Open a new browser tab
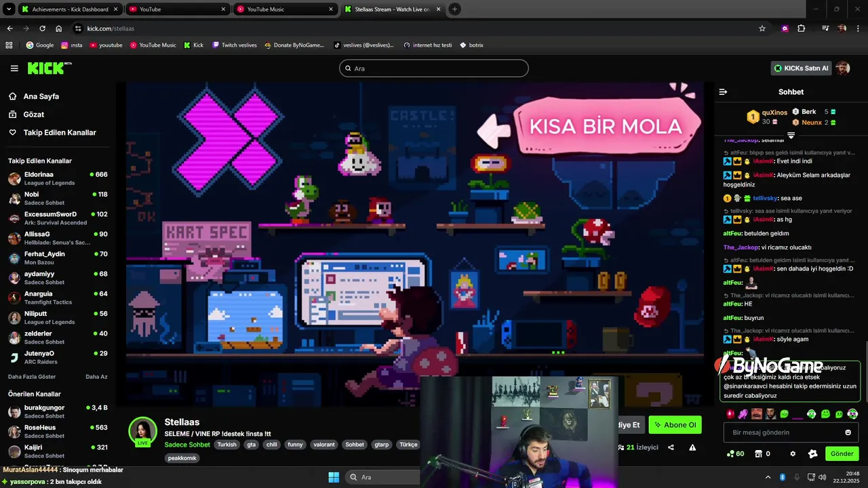Image resolution: width=868 pixels, height=488 pixels. [x=454, y=9]
